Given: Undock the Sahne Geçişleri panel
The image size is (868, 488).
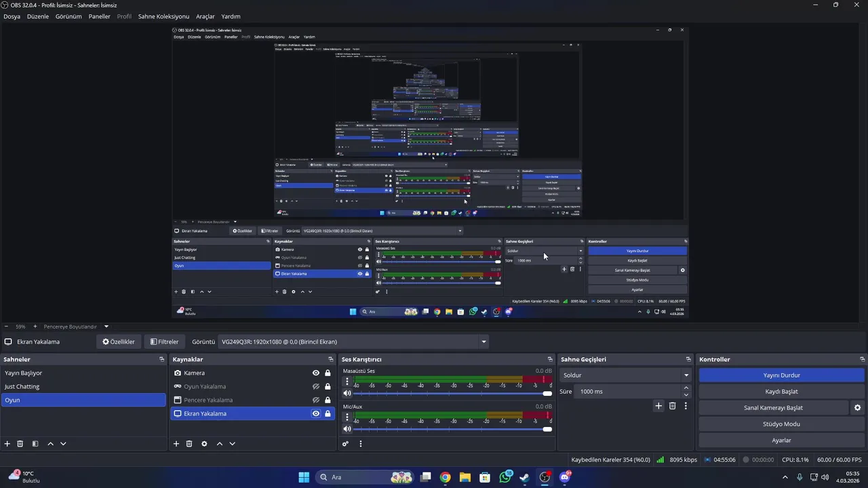Looking at the screenshot, I should [x=688, y=359].
